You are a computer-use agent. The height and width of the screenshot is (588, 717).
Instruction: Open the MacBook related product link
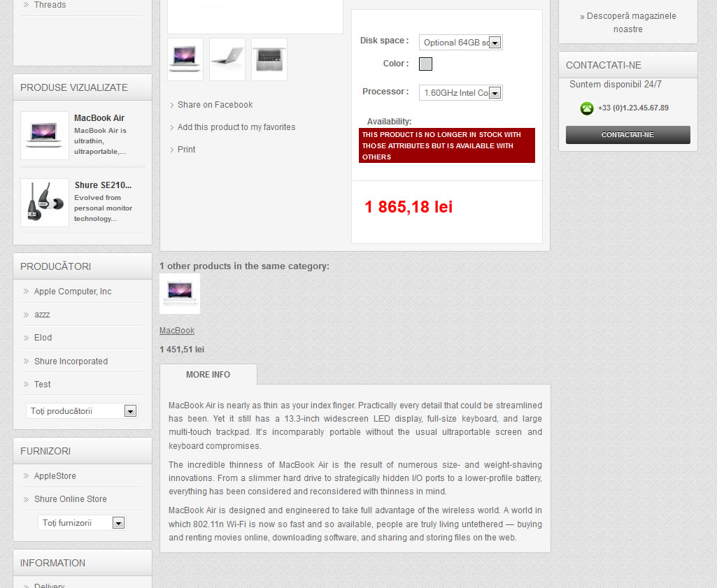pos(177,330)
